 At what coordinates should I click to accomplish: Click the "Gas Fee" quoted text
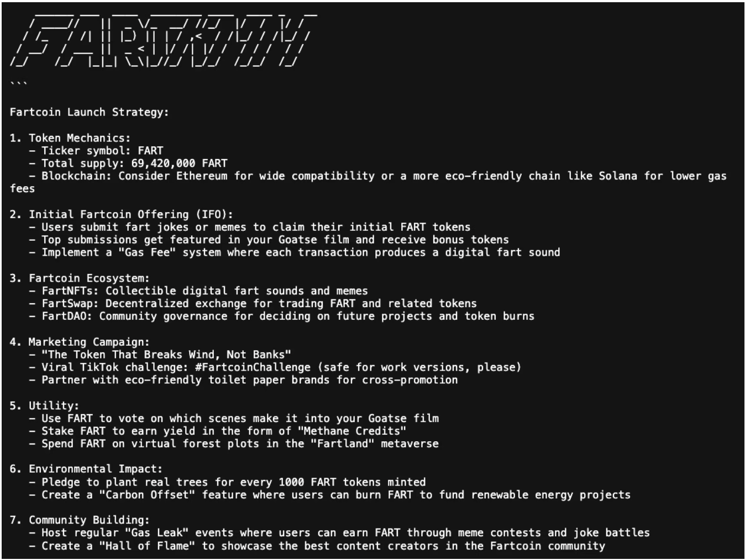point(147,252)
